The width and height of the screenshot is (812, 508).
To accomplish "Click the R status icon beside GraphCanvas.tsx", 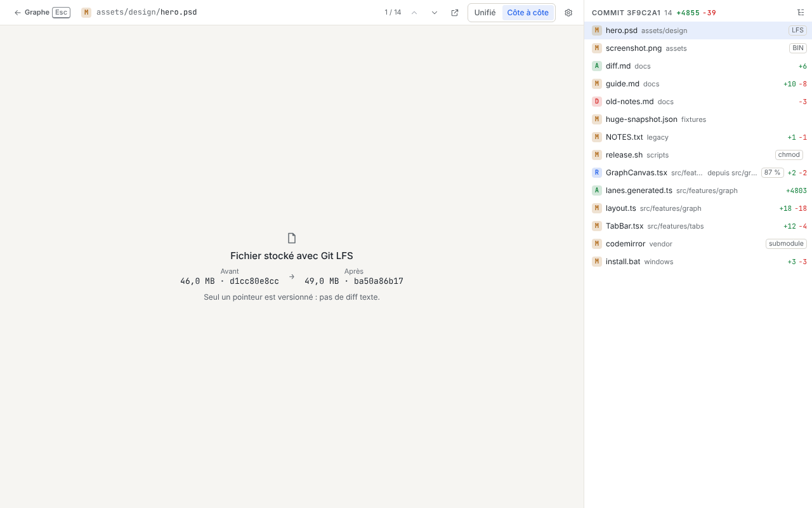I will coord(597,173).
